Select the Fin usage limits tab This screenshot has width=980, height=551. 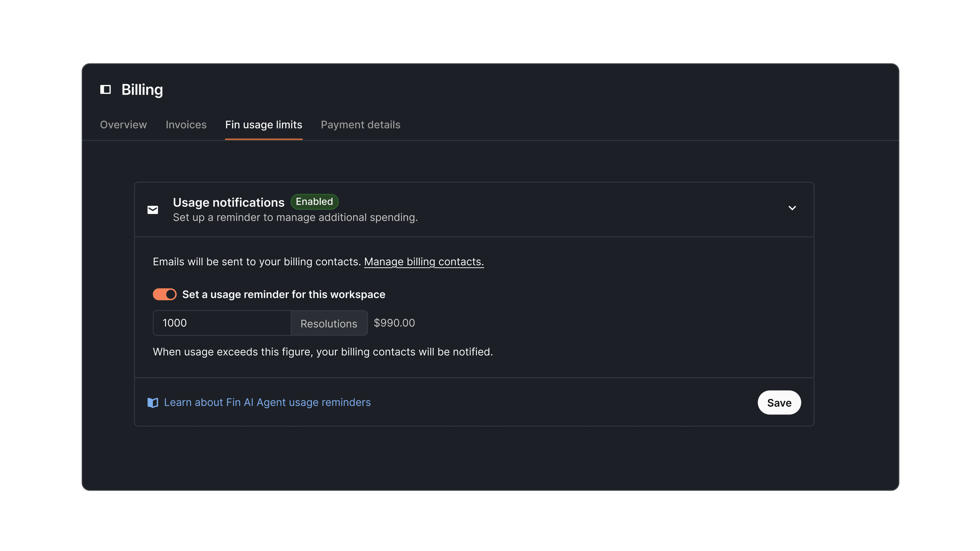[264, 124]
